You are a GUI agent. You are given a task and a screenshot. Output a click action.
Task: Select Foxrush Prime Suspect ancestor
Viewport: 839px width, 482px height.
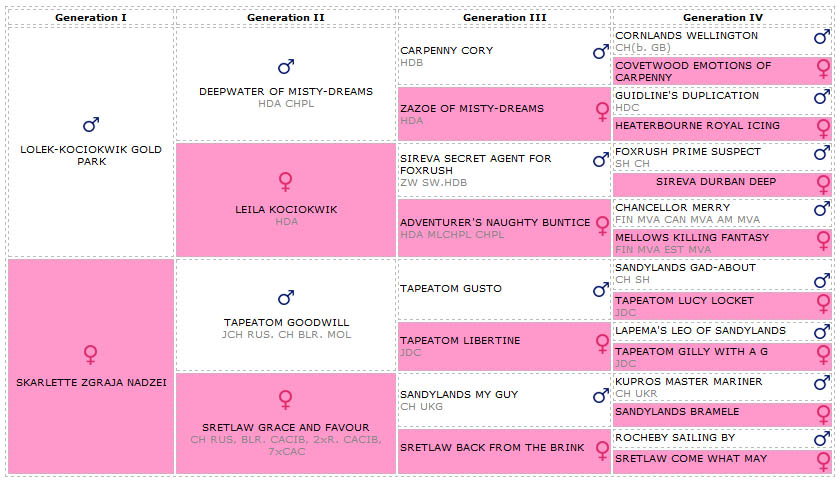pos(688,152)
